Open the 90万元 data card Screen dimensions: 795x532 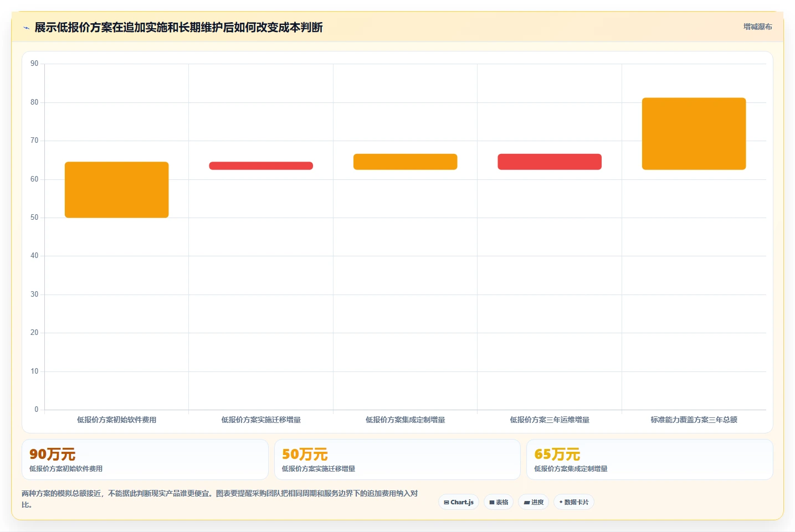(x=145, y=459)
